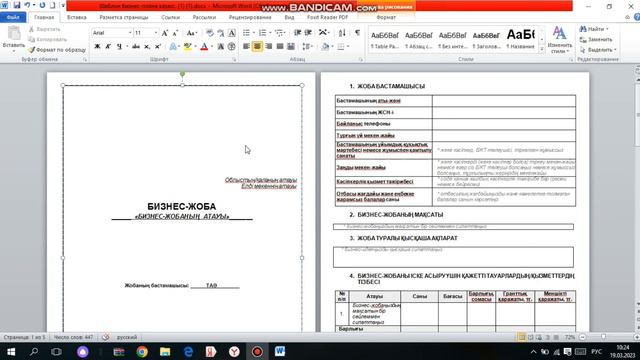Click the Grow Font icon
640x360 pixels.
pyautogui.click(x=164, y=33)
